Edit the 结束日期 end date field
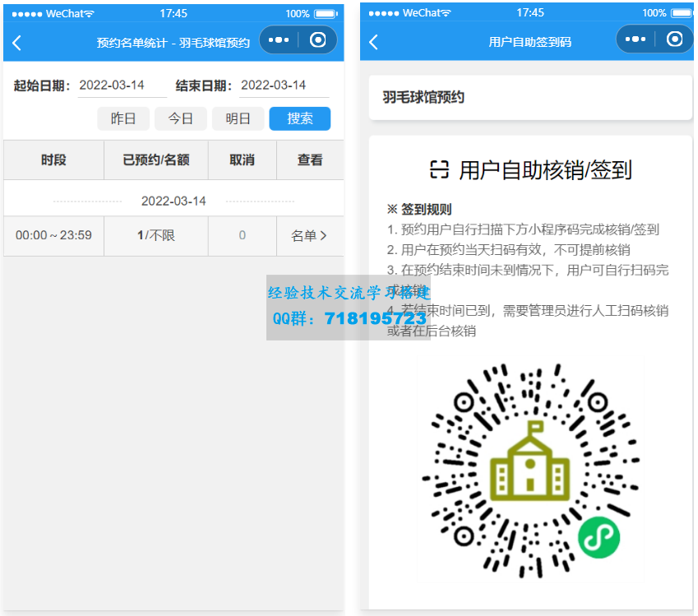Viewport: 698px width, 616px height. (x=284, y=85)
